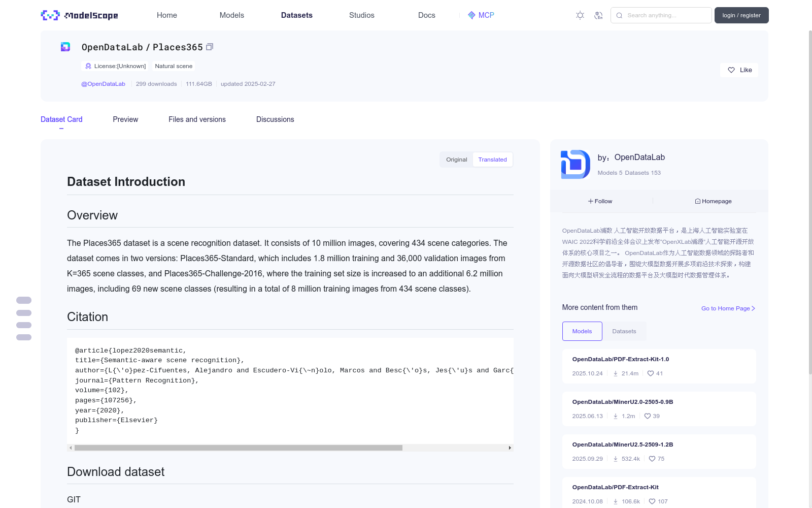Open the Preview tab
The height and width of the screenshot is (508, 812).
(125, 119)
